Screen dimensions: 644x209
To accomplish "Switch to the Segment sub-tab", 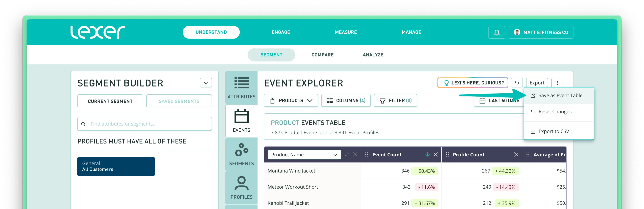I will 271,55.
